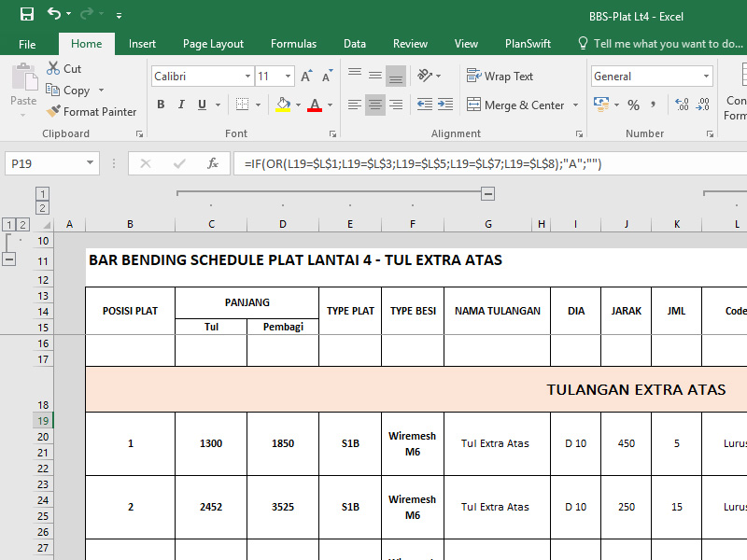The width and height of the screenshot is (747, 560).
Task: Open the PlanSwift ribbon tab
Action: tap(528, 43)
